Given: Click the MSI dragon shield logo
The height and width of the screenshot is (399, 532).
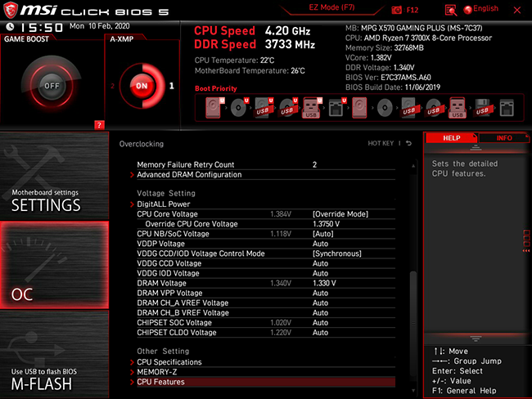Looking at the screenshot, I should pos(11,10).
